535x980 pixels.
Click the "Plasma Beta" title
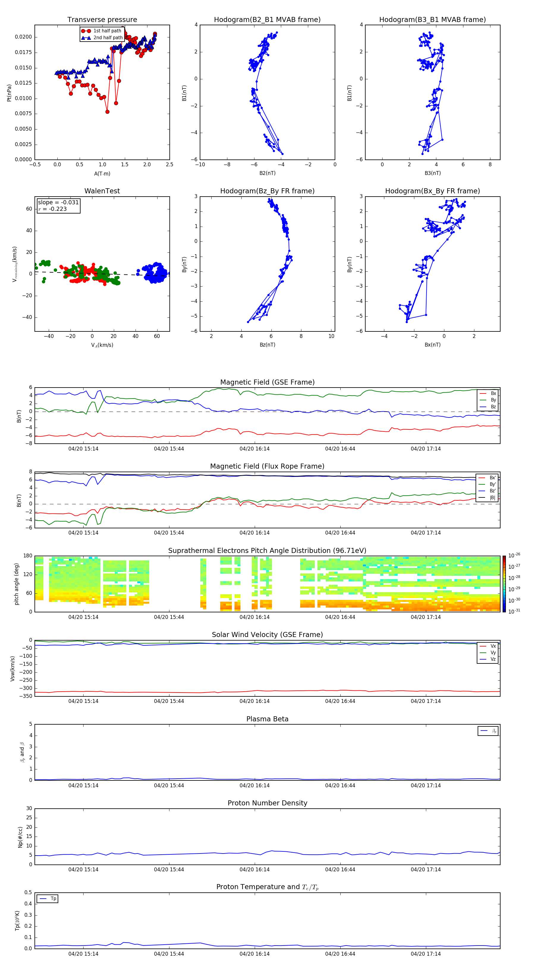[267, 719]
